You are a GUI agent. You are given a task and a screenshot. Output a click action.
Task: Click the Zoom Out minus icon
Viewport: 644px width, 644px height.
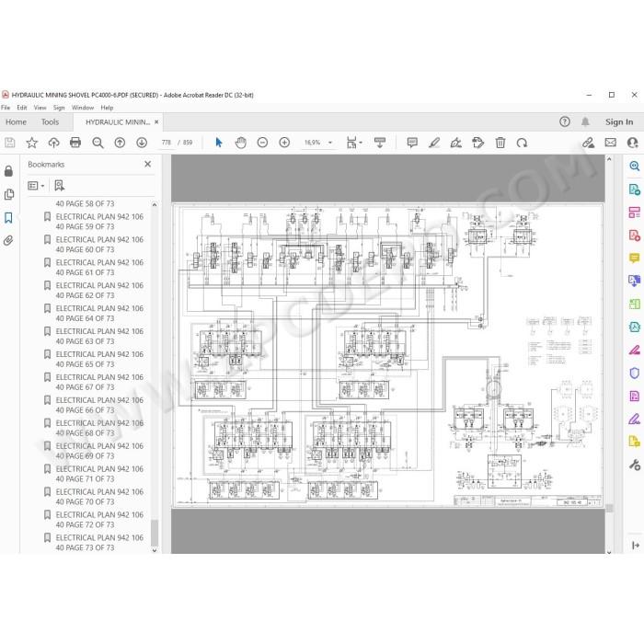(262, 143)
